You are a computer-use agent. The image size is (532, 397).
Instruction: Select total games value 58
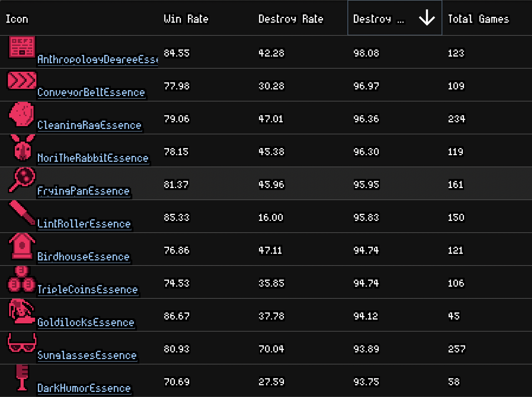tap(454, 382)
